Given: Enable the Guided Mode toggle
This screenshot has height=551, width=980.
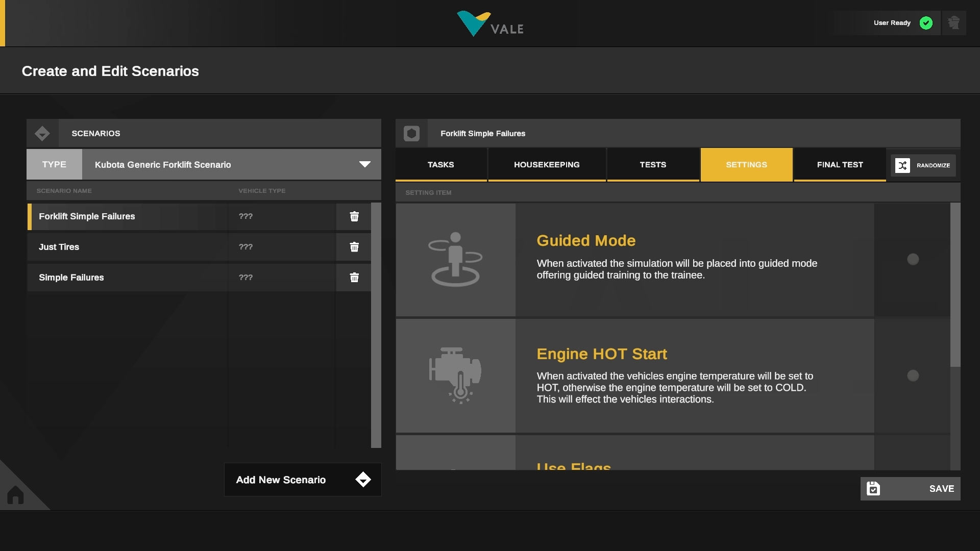Looking at the screenshot, I should tap(913, 259).
